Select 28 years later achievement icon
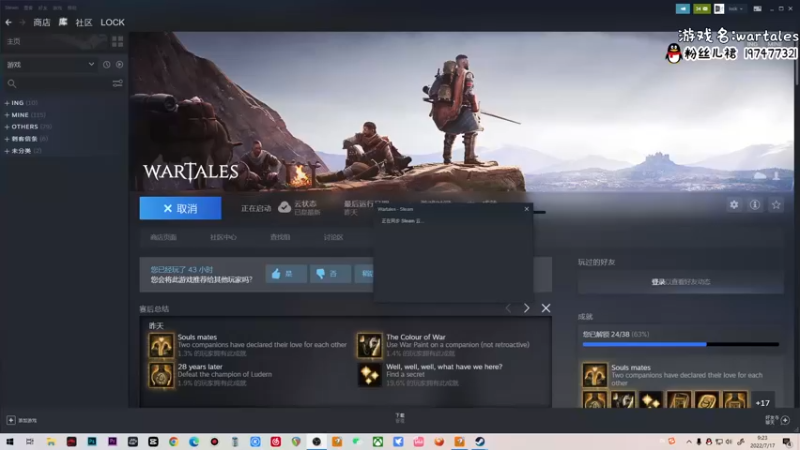This screenshot has width=800, height=450. pos(161,375)
